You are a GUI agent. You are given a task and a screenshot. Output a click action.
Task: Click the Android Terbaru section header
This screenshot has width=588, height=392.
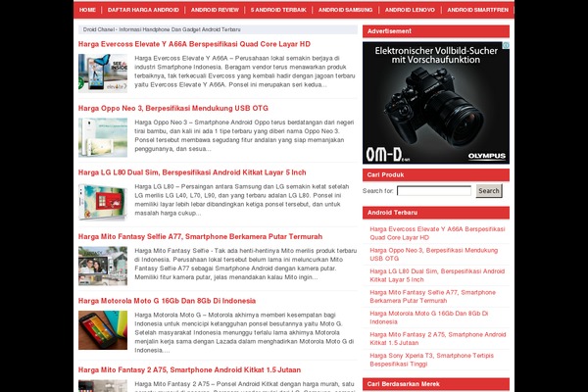[x=436, y=213]
